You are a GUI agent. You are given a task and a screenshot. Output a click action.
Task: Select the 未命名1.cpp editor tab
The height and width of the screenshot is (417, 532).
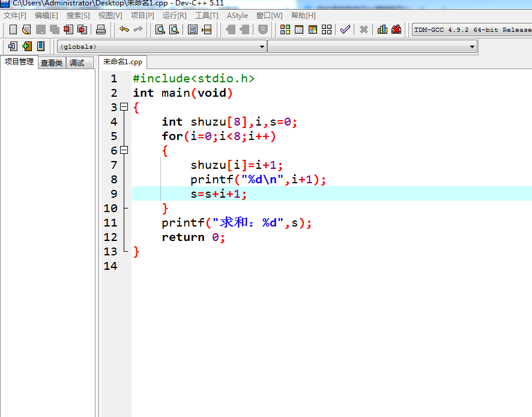[x=122, y=62]
